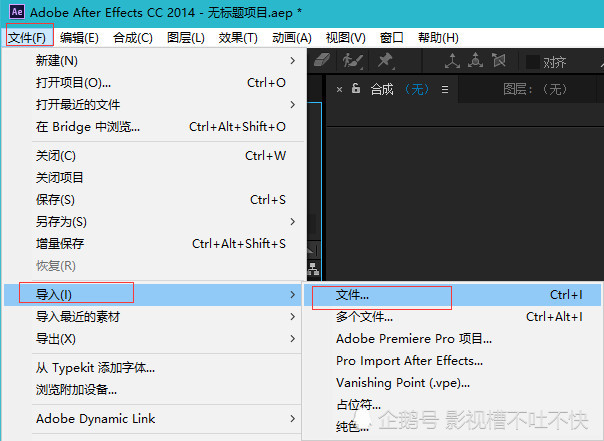Screen dimensions: 604x441
Task: Close the 合成 panel tab
Action: pyautogui.click(x=339, y=90)
